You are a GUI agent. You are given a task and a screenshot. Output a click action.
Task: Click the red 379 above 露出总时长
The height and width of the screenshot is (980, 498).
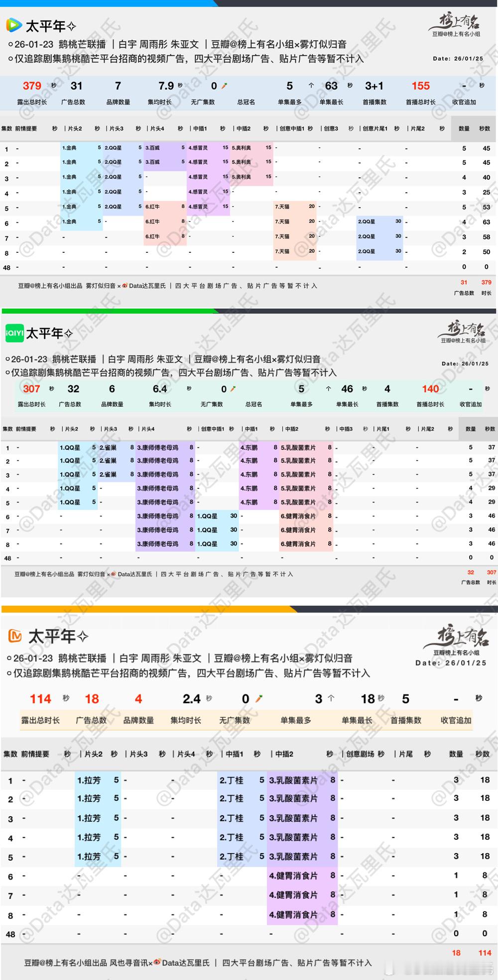(x=32, y=86)
